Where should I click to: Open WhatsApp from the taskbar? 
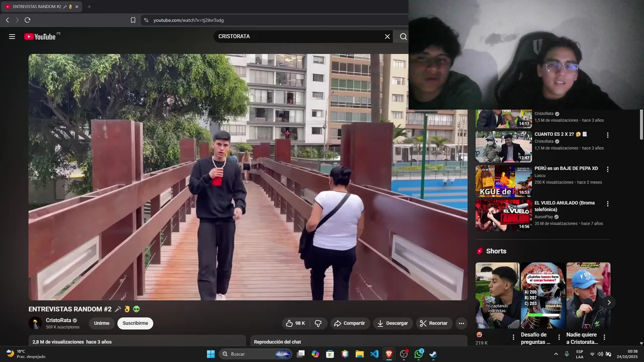(419, 354)
